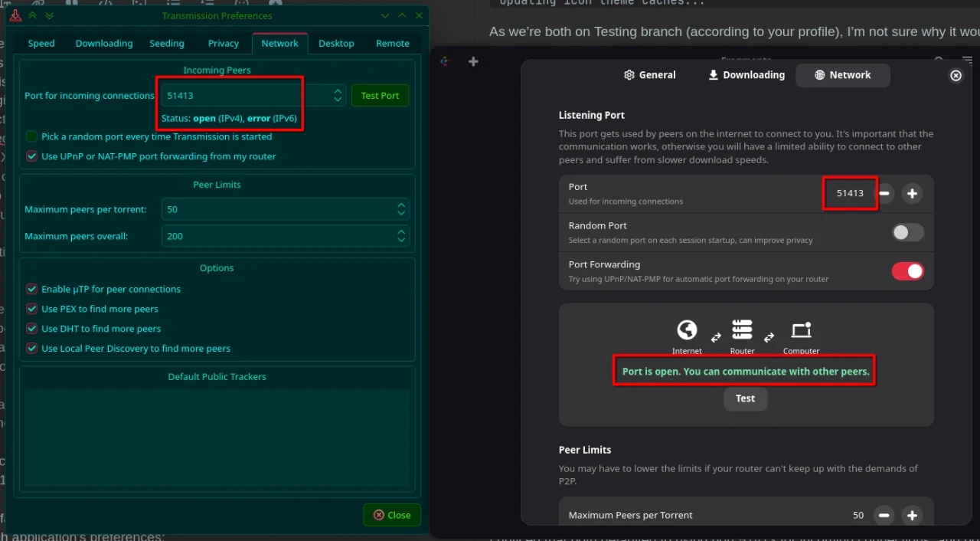The height and width of the screenshot is (541, 980).
Task: Click Fragments Maximum Peers per Torrent value 50
Action: pyautogui.click(x=857, y=515)
